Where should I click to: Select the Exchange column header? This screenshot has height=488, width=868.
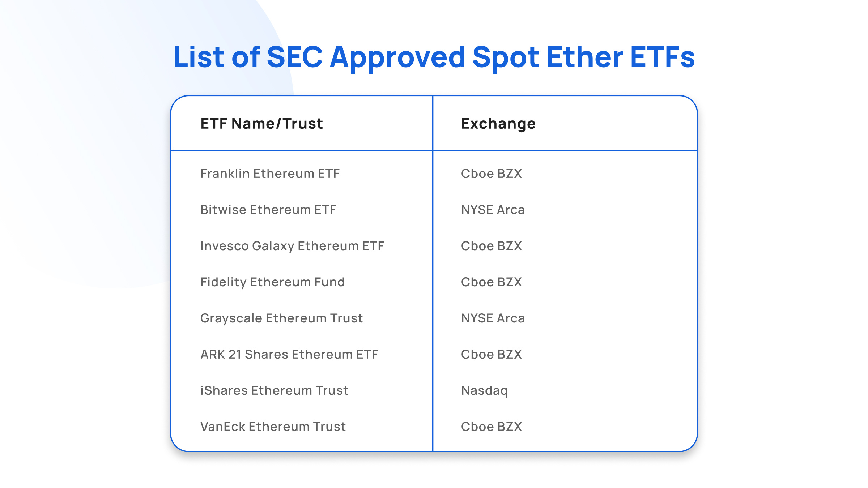tap(498, 124)
